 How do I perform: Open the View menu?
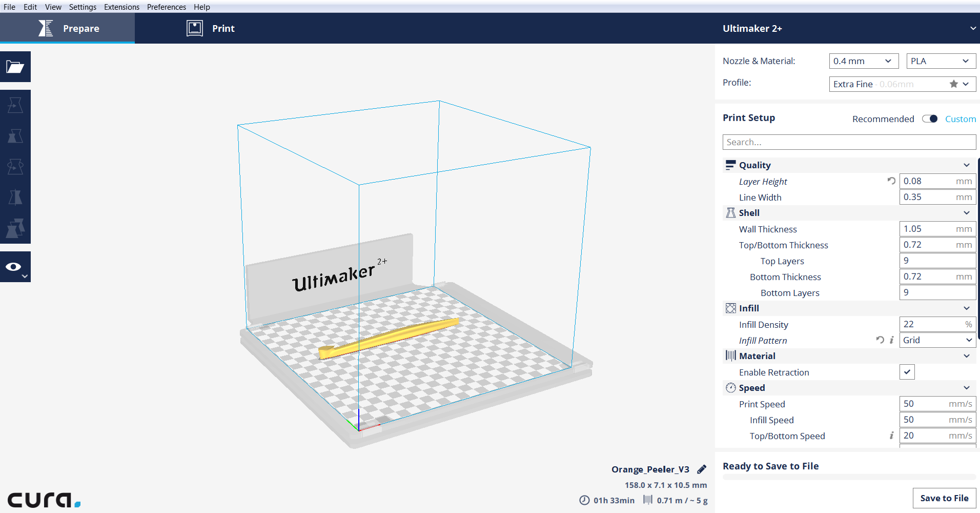tap(53, 7)
